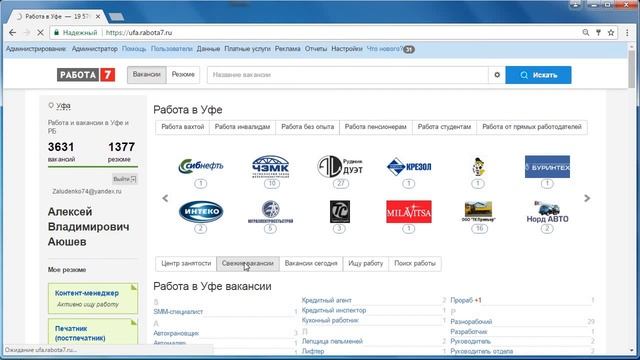Open Лепщица пельменей vacancy link
640x360 pixels.
click(332, 341)
